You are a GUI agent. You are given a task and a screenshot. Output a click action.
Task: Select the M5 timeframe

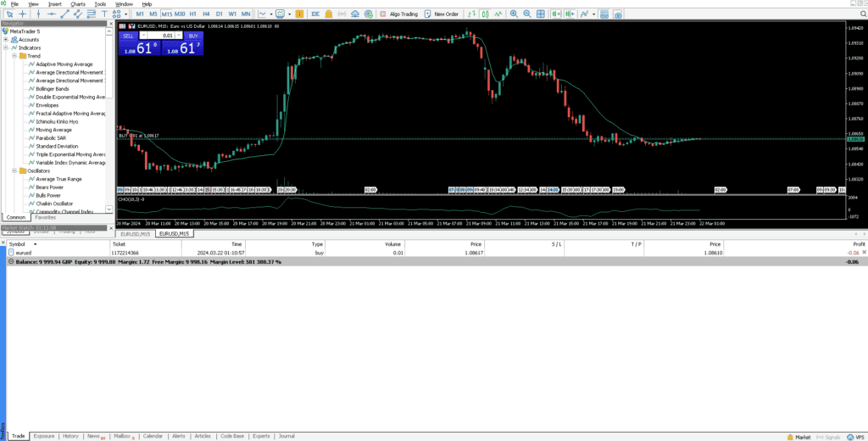click(153, 14)
